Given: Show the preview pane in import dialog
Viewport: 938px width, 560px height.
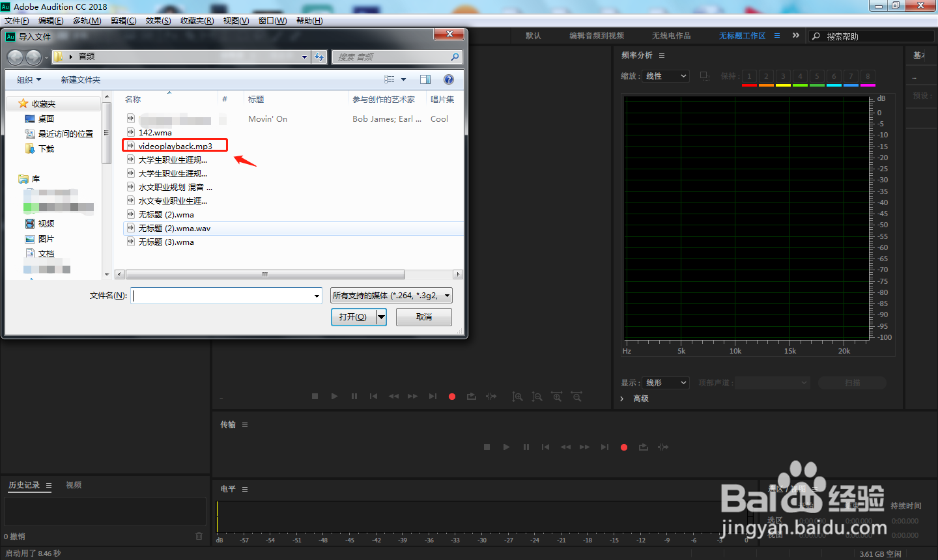Looking at the screenshot, I should (425, 79).
